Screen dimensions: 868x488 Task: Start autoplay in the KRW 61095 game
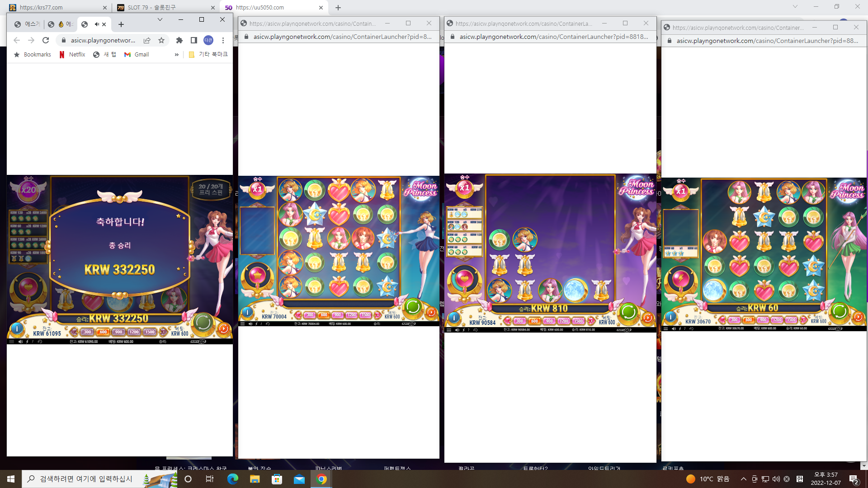(224, 328)
